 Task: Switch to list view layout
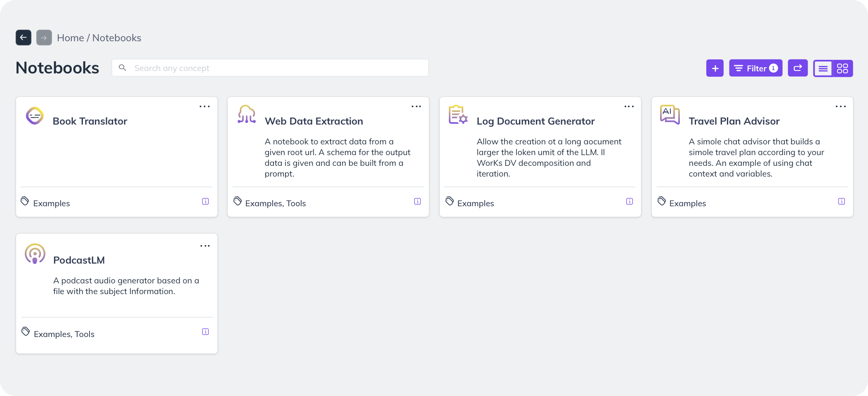[823, 68]
